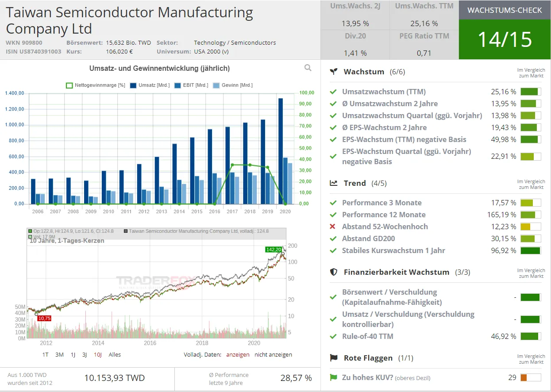Click green flag beside Zu hohes KUV
The image size is (551, 392).
click(334, 378)
